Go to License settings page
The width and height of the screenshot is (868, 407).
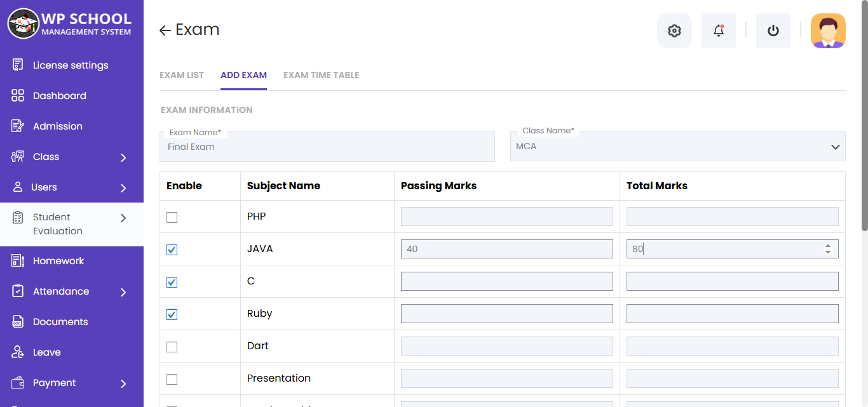(x=70, y=65)
